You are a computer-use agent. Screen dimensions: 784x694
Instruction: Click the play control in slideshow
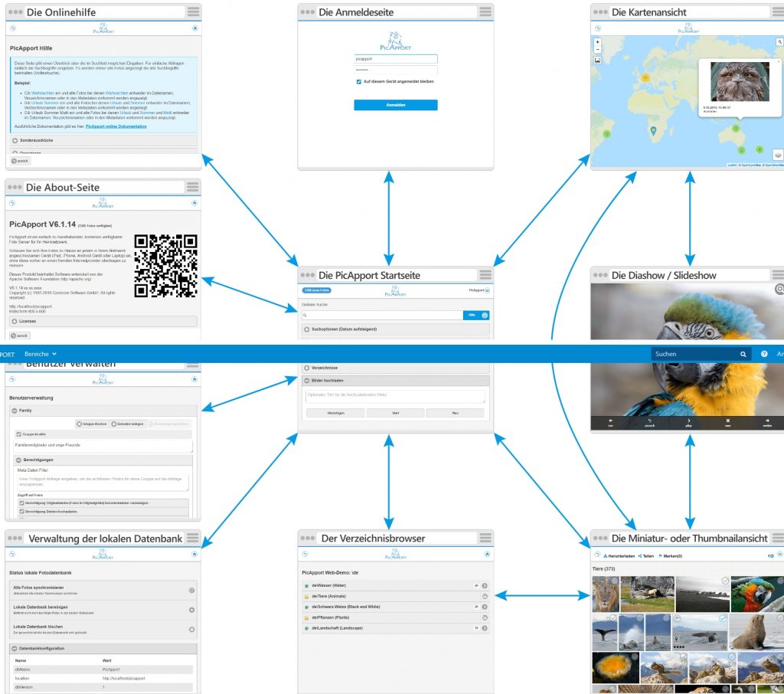pos(688,422)
